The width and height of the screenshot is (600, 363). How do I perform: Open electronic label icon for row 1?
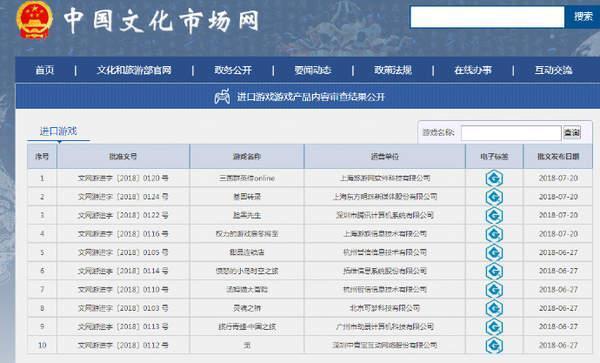tap(494, 179)
